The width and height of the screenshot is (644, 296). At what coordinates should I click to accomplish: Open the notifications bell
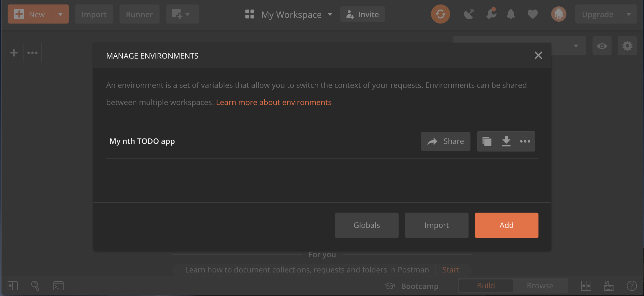click(510, 14)
